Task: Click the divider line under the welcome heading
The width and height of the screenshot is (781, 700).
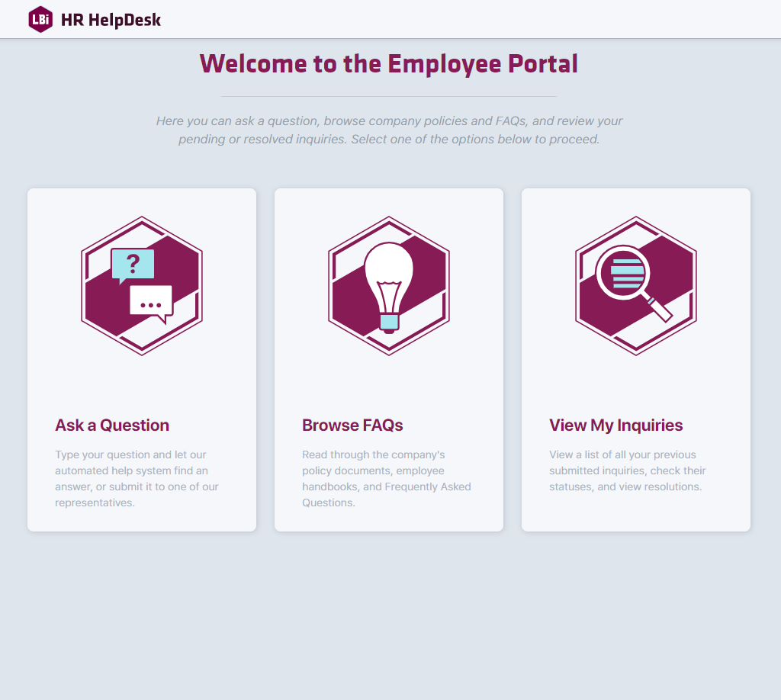Action: 389,96
